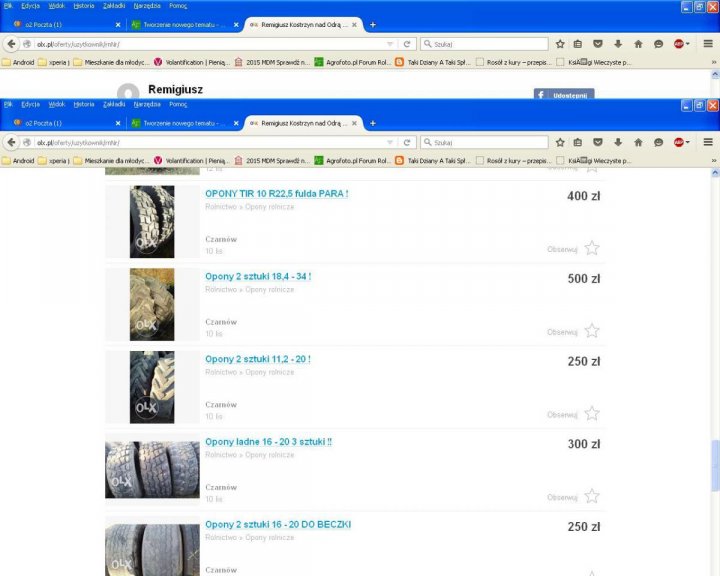Click the page's vertical scrollbar thumb

[x=714, y=465]
